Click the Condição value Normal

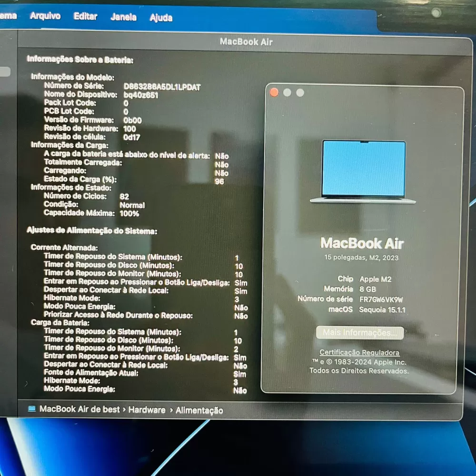pyautogui.click(x=132, y=205)
